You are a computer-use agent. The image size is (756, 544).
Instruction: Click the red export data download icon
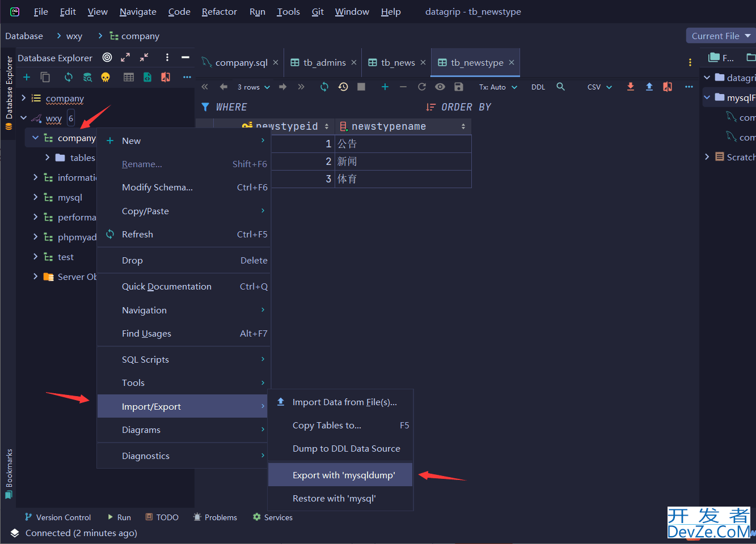pos(630,87)
